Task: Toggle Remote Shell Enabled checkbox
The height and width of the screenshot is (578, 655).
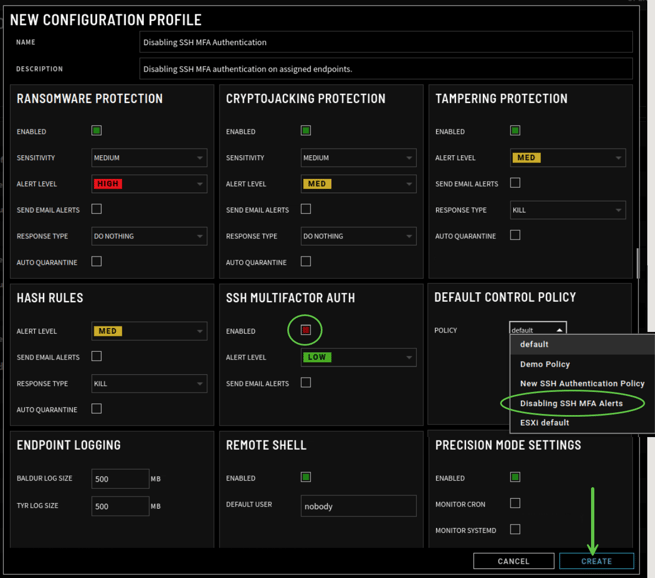Action: point(306,477)
